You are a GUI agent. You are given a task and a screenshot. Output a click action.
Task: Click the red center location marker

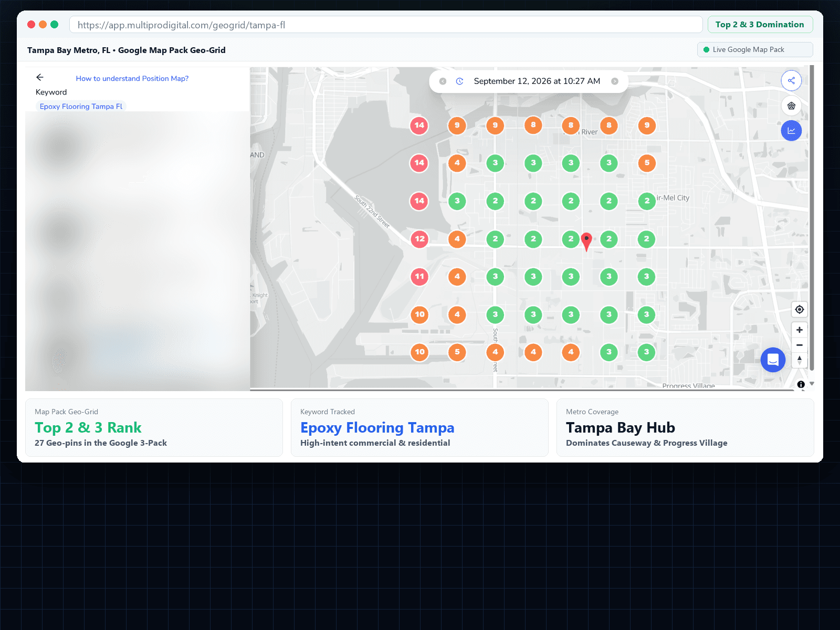pos(586,242)
